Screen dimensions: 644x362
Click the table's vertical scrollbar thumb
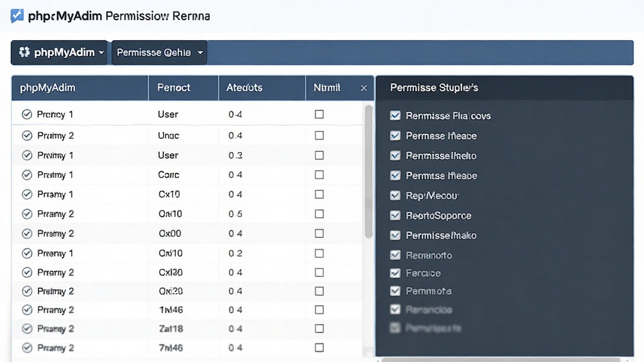(369, 172)
